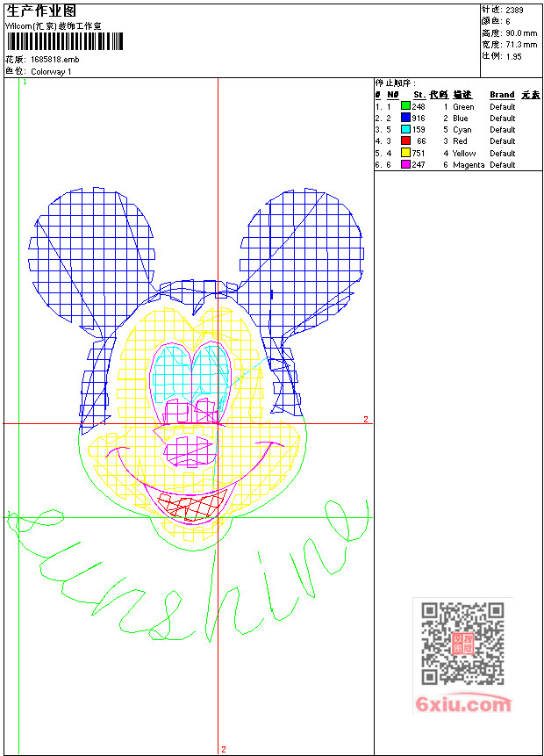Click the St. column header
The image size is (544, 756).
click(419, 95)
